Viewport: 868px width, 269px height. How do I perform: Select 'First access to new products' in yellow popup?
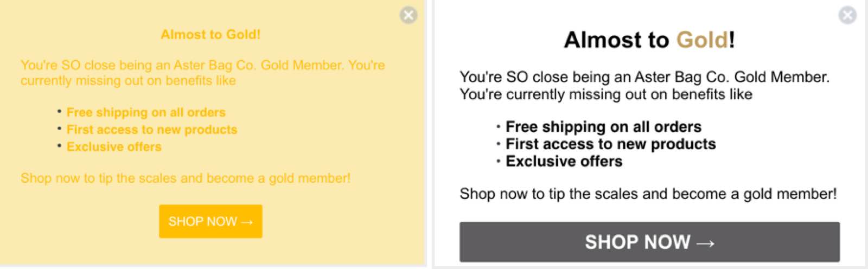coord(152,130)
